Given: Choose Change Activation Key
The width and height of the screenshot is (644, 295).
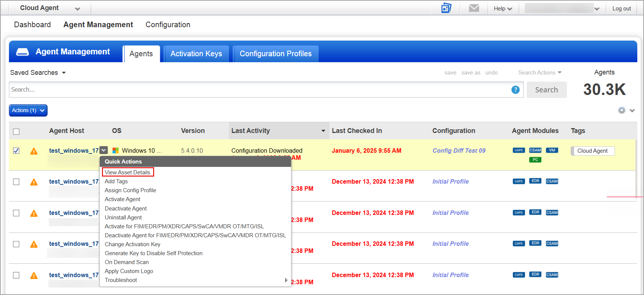Looking at the screenshot, I should [133, 244].
